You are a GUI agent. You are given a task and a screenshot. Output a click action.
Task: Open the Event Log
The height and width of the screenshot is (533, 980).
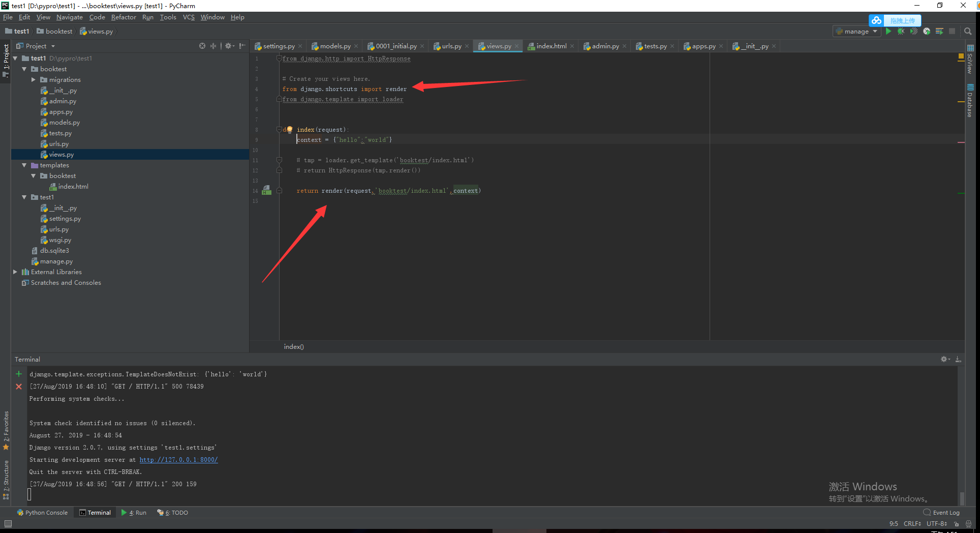tap(942, 513)
